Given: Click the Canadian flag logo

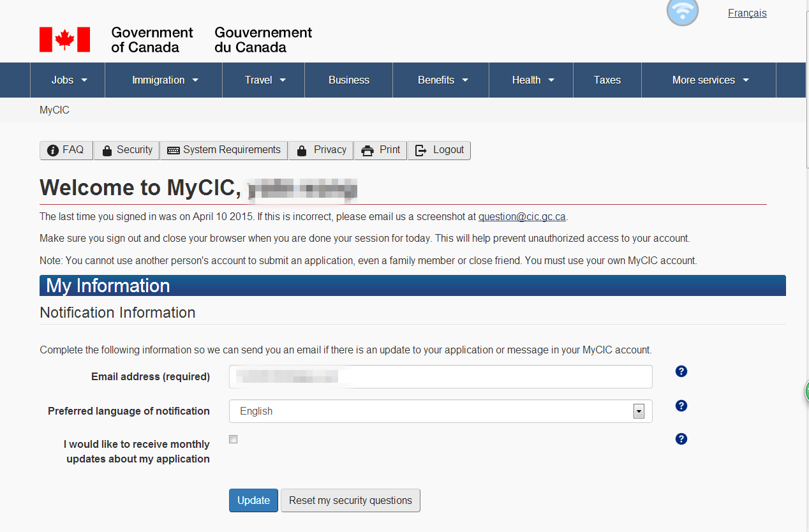Looking at the screenshot, I should point(64,40).
